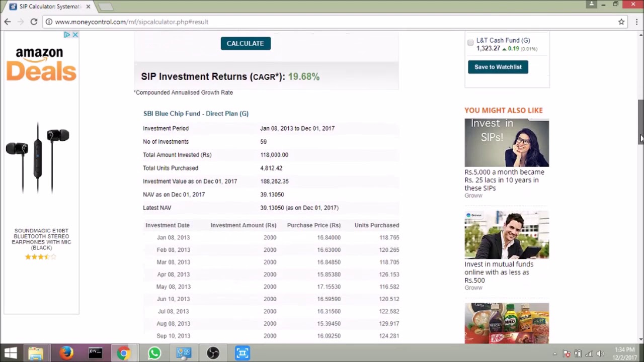The image size is (644, 362).
Task: Click the Investment Date column header
Action: tap(168, 225)
